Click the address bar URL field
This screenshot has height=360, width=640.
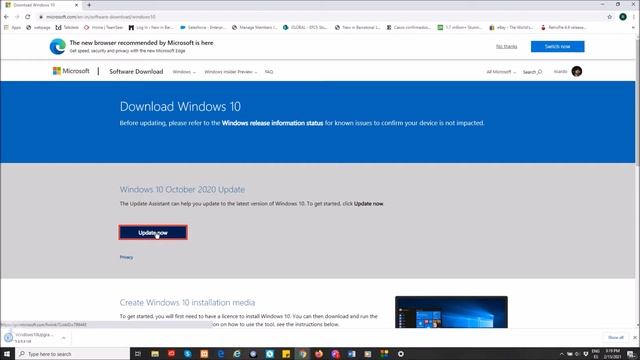[x=318, y=17]
